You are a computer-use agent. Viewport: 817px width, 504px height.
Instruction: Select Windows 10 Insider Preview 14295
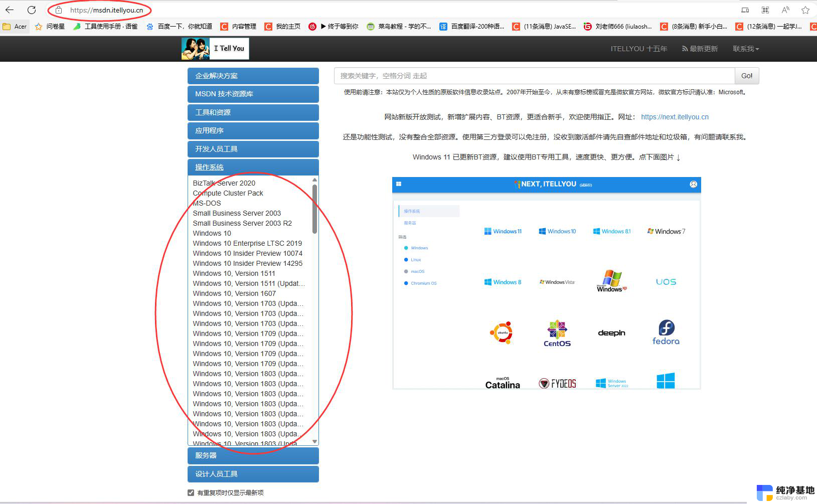248,263
